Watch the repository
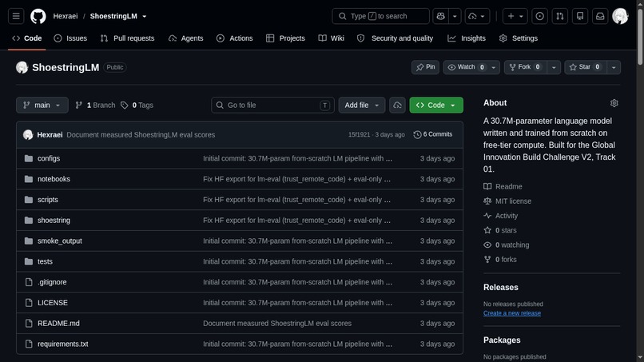Screen dimensions: 644x362 coord(466,67)
